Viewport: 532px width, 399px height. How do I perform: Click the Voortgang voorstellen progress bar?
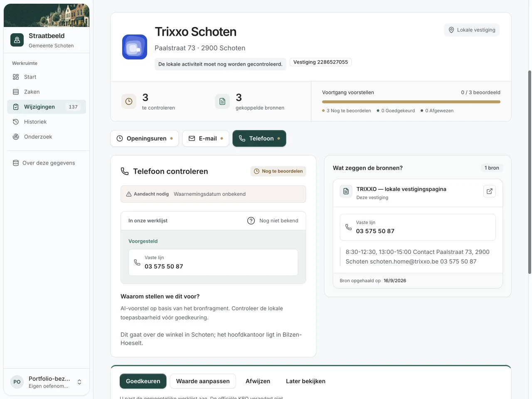pyautogui.click(x=411, y=102)
